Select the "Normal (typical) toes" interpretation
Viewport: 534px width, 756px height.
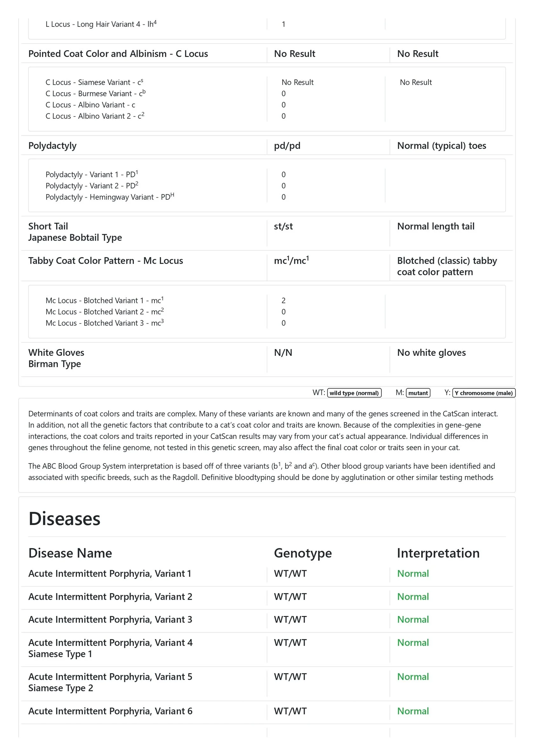(x=442, y=145)
